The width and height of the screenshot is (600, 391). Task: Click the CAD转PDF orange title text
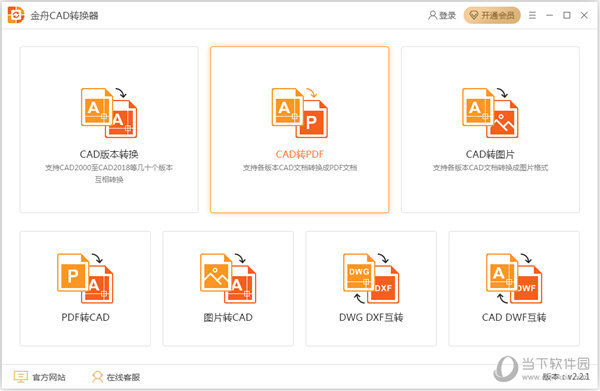300,154
